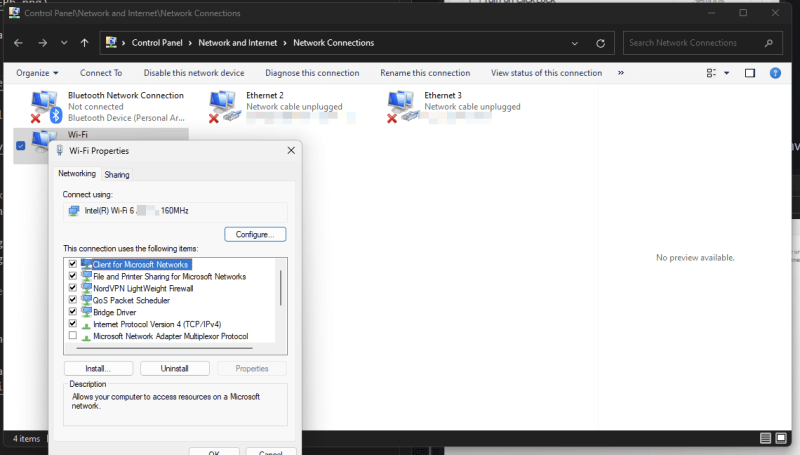Choose Diagnose this connection

(x=312, y=73)
